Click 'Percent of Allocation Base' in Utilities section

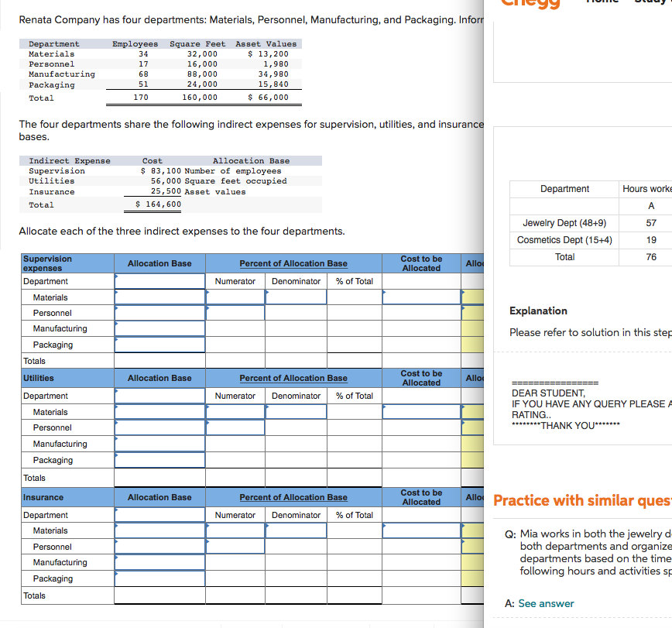[293, 378]
